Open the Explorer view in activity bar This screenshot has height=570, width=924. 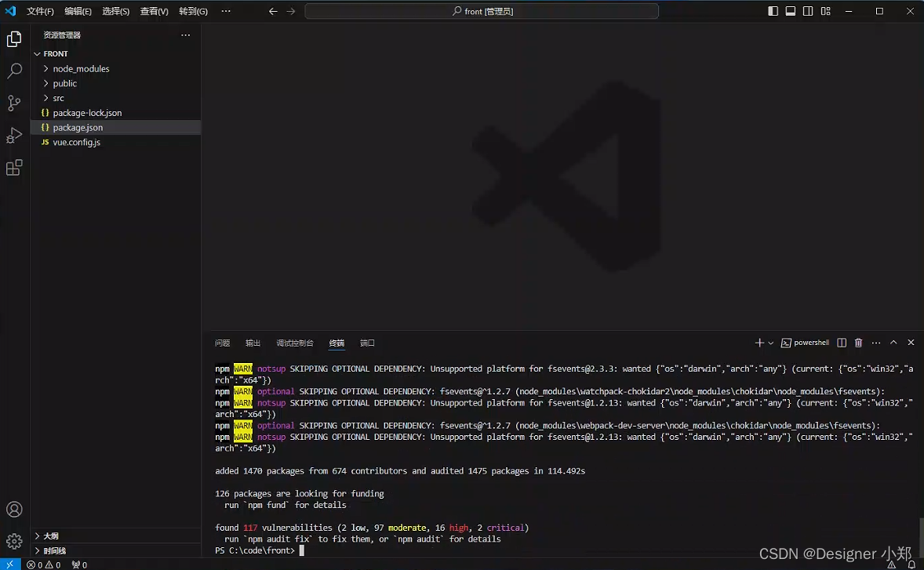click(x=14, y=39)
